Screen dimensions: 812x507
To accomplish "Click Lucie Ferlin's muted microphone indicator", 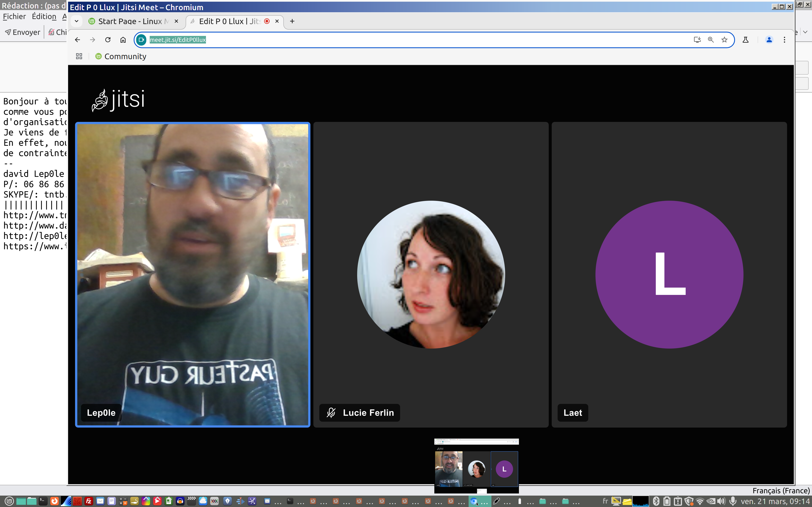I will coord(331,412).
